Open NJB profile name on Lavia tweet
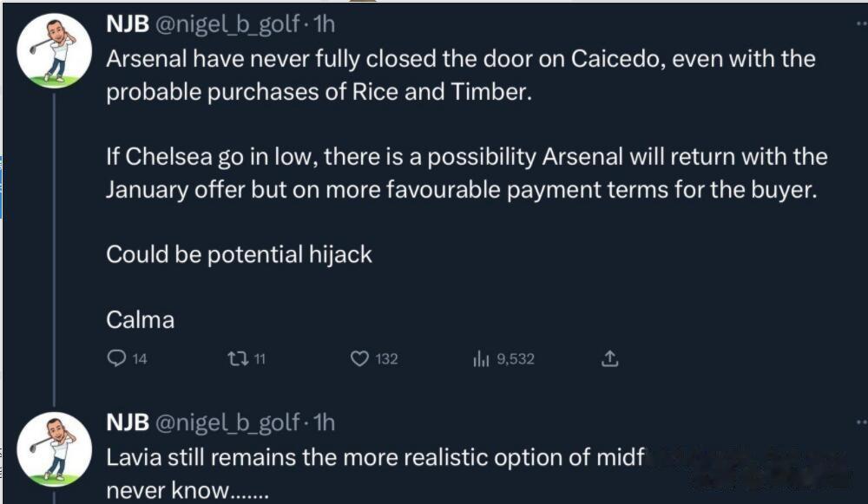Image resolution: width=868 pixels, height=504 pixels. pyautogui.click(x=128, y=422)
